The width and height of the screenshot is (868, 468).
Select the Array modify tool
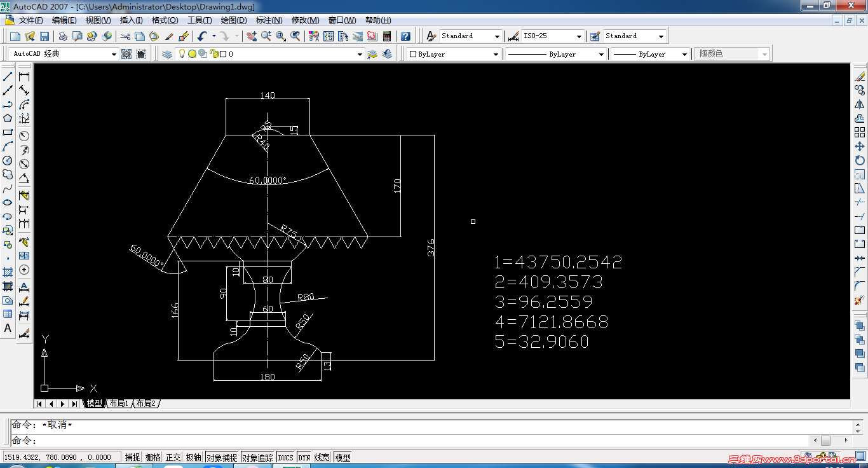point(860,132)
